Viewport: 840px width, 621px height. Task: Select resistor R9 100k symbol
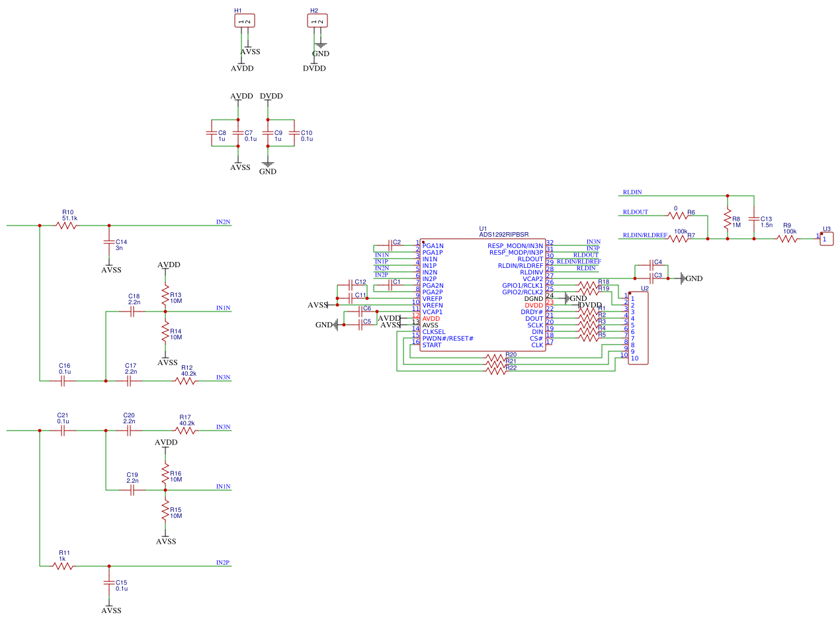787,239
